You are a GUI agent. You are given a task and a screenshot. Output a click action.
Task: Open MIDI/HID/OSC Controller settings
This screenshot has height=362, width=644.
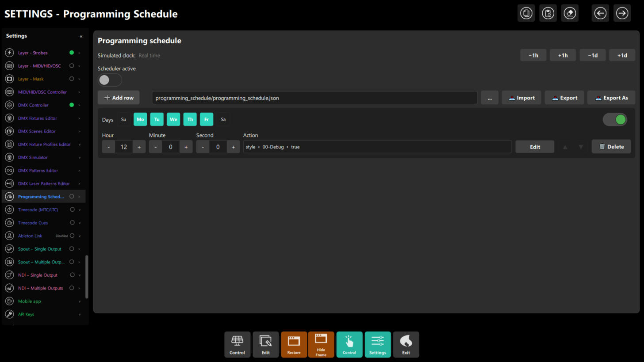[x=42, y=92]
